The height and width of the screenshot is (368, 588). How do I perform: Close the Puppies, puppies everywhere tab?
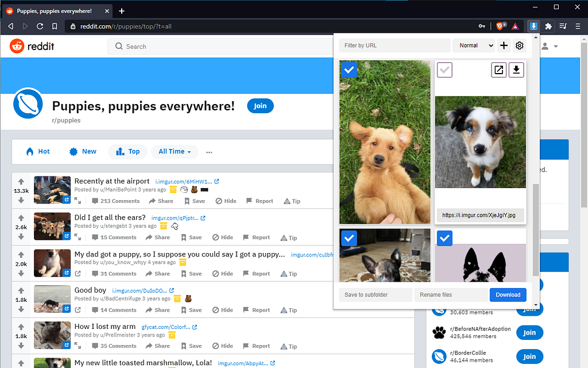click(107, 11)
